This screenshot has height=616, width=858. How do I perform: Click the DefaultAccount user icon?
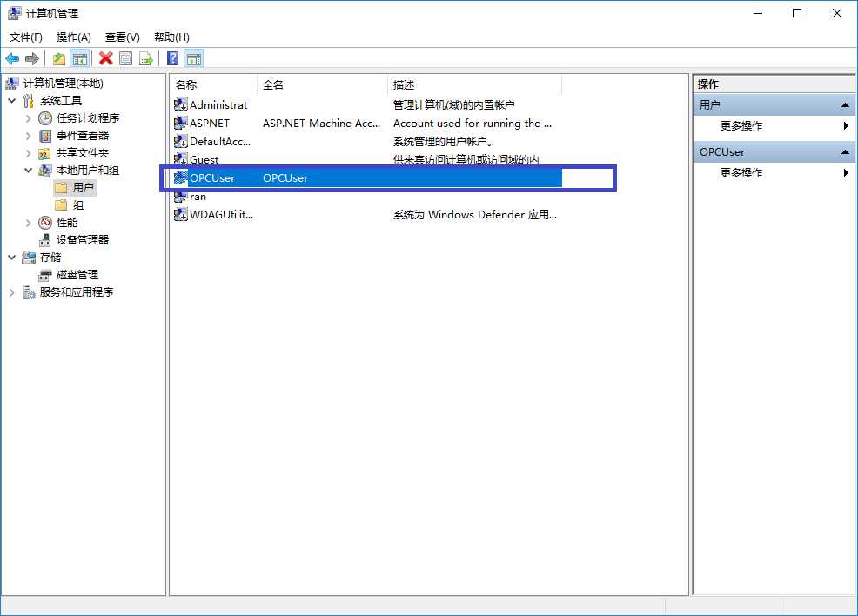(181, 141)
